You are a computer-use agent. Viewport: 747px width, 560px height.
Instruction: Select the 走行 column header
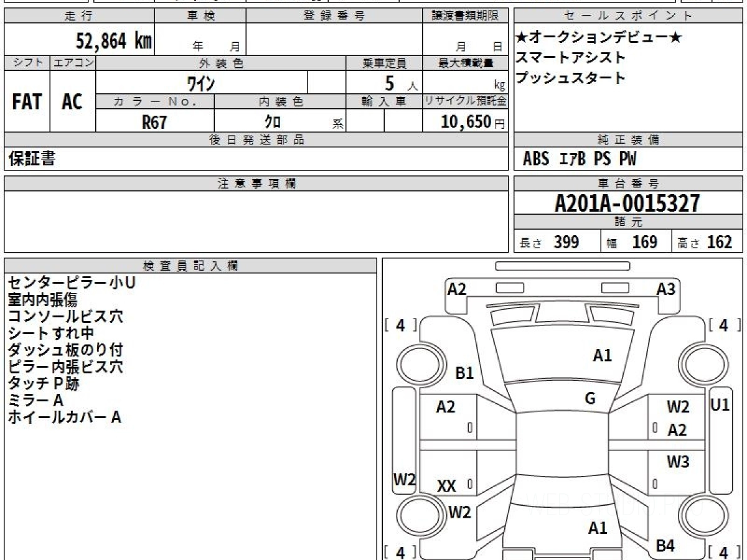[78, 16]
